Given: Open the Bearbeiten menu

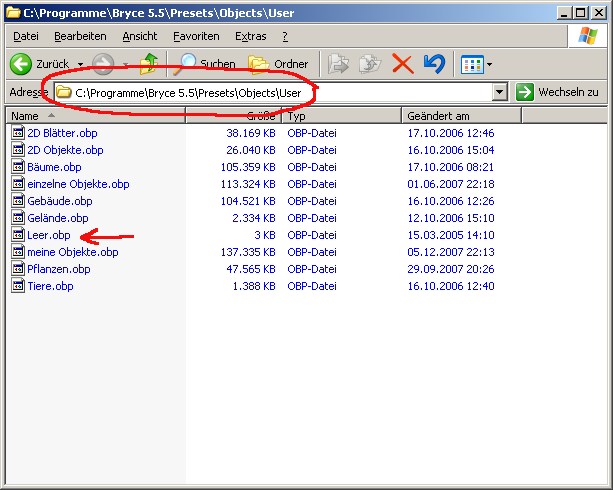Looking at the screenshot, I should point(80,36).
